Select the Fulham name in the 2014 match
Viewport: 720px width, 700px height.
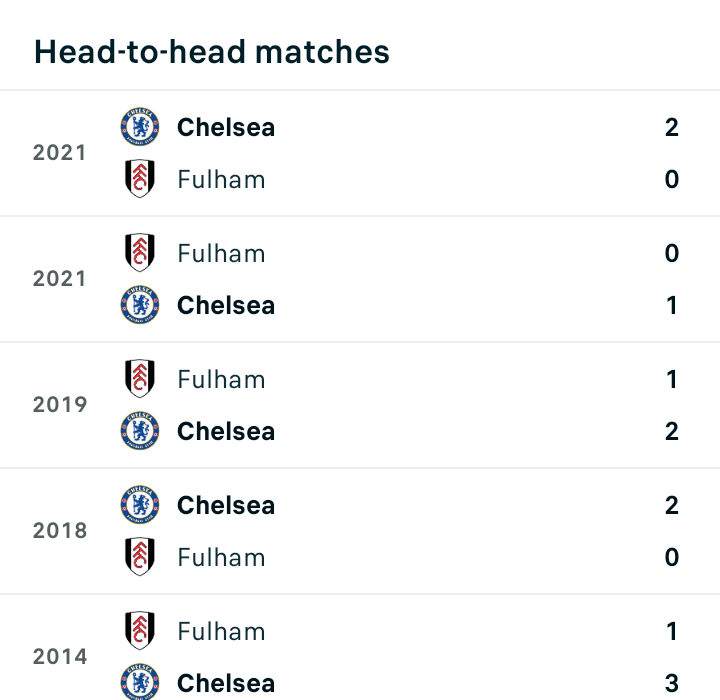[x=221, y=632]
